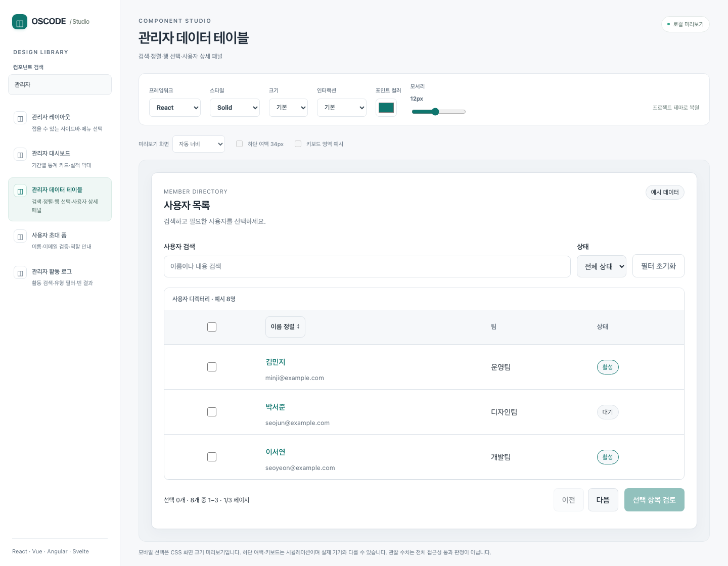Select the row checkbox for 이서연
The image size is (728, 566).
(x=212, y=457)
